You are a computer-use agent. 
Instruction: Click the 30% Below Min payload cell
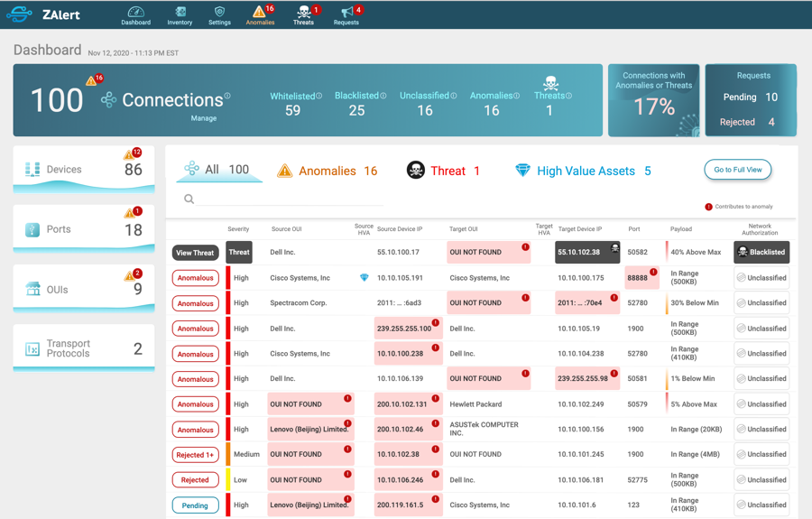tap(695, 303)
